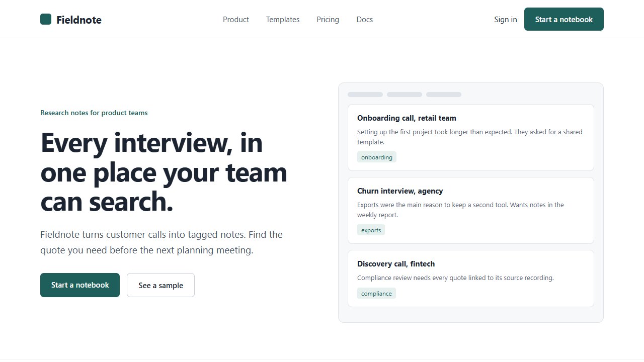The width and height of the screenshot is (644, 362).
Task: Click the Exports were the main reason text
Action: click(460, 210)
